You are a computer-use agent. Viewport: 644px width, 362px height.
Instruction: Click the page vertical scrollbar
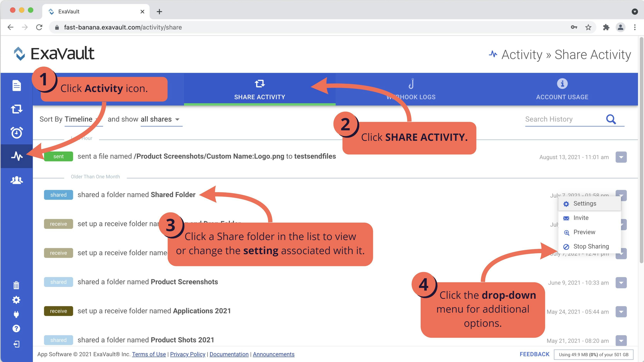pyautogui.click(x=641, y=150)
